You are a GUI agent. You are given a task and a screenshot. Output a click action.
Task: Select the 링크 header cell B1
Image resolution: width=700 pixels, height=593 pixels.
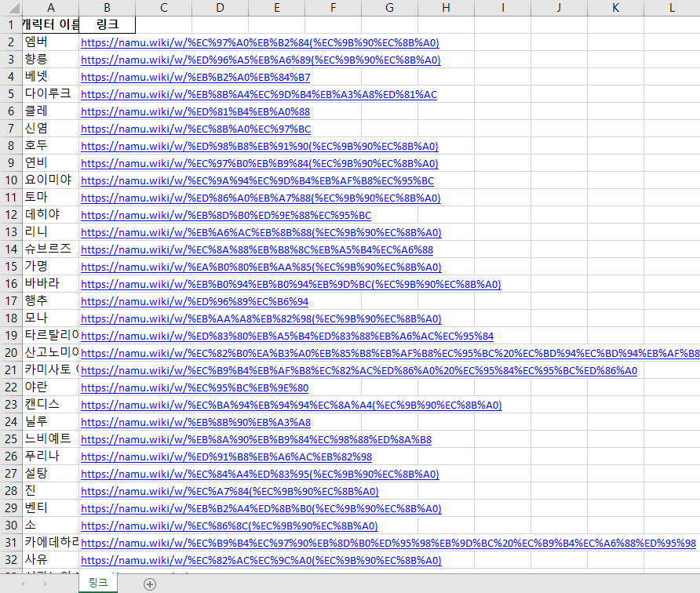(108, 25)
